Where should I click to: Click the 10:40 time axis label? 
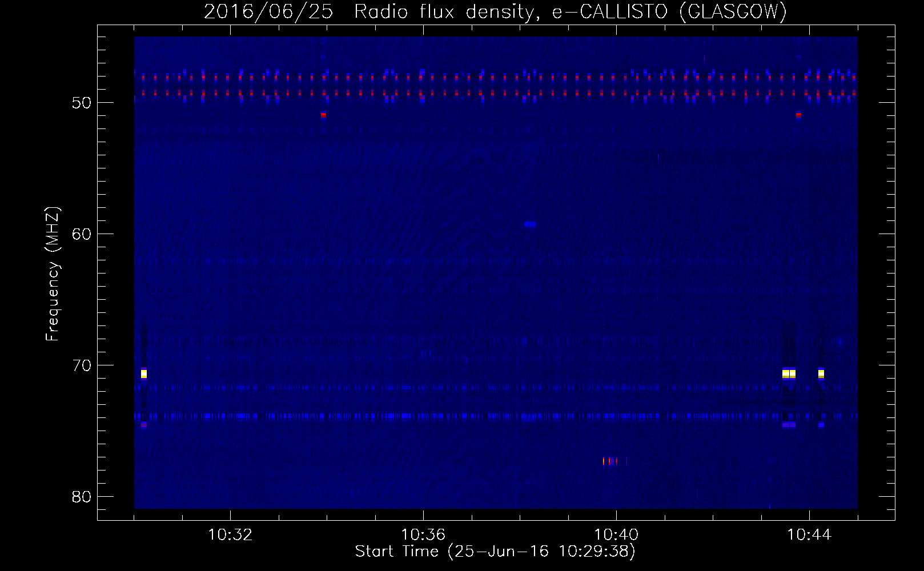[x=616, y=535]
